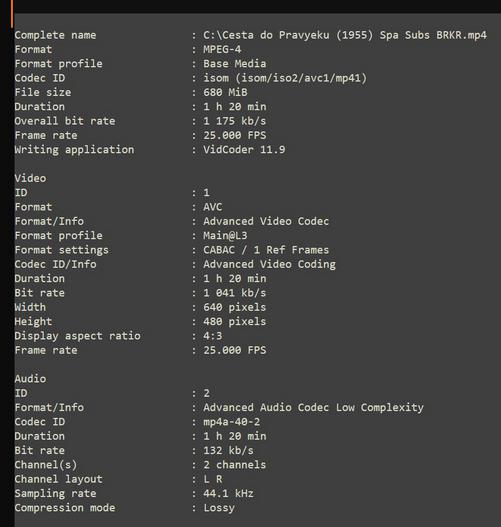Select the MPEG-4 format value

pyautogui.click(x=222, y=49)
